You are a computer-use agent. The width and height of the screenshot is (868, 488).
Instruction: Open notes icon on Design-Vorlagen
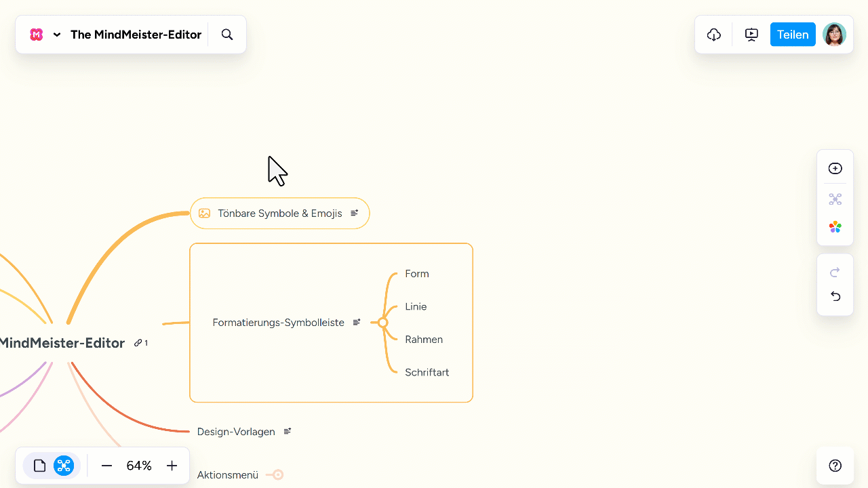click(x=288, y=431)
